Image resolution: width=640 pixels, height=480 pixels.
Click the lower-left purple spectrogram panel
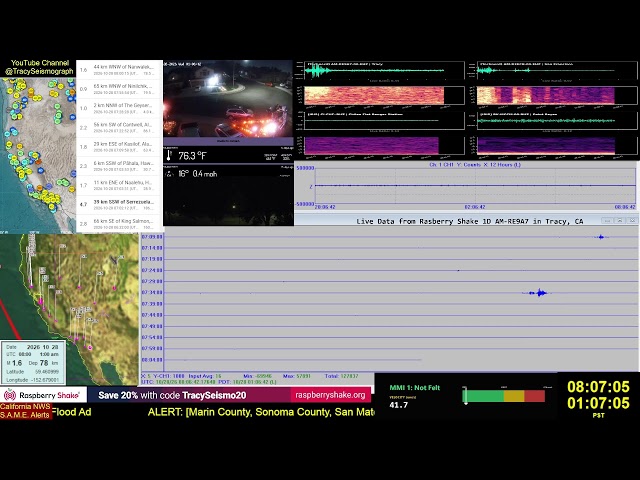coord(371,146)
